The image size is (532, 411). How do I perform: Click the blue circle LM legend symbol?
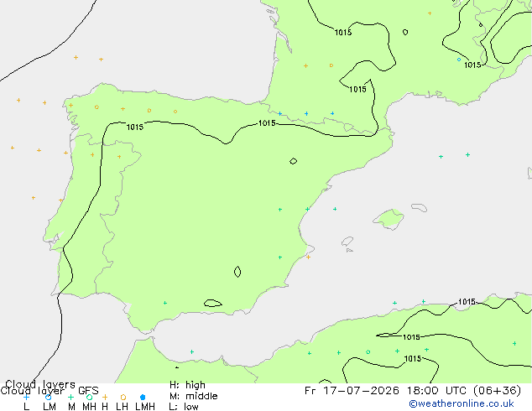tap(48, 397)
